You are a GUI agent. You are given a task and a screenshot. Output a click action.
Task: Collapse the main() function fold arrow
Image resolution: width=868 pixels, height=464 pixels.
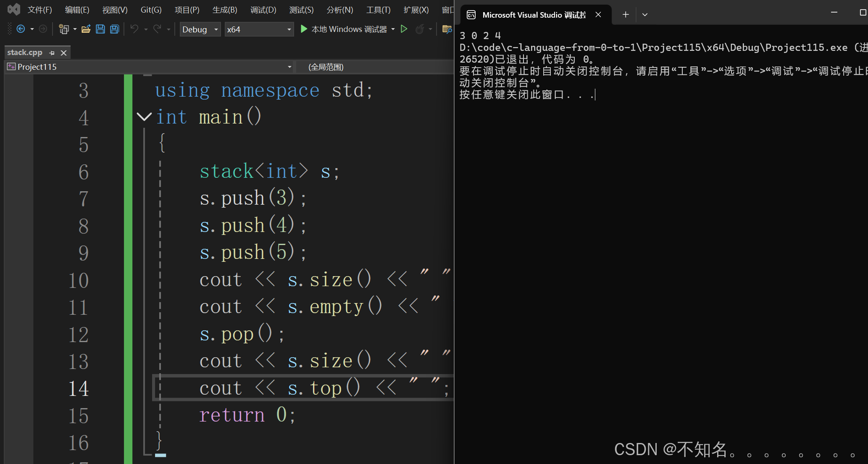point(144,117)
